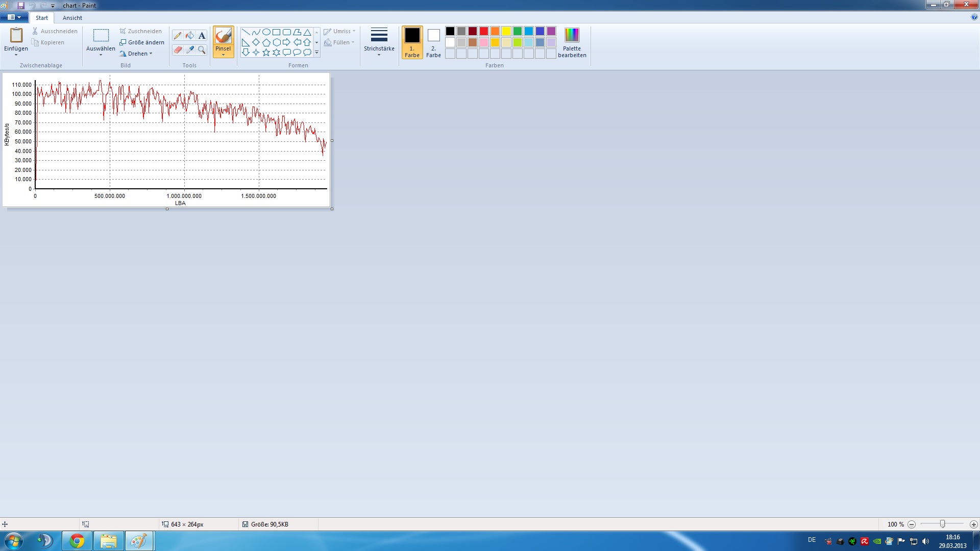The image size is (980, 551).
Task: Open Palette bearbeiten color editor
Action: click(572, 42)
